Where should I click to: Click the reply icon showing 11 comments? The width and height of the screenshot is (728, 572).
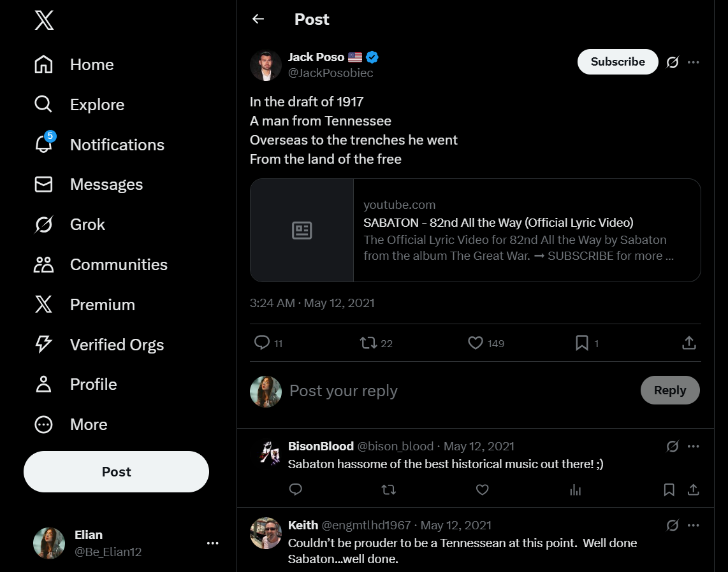click(262, 343)
